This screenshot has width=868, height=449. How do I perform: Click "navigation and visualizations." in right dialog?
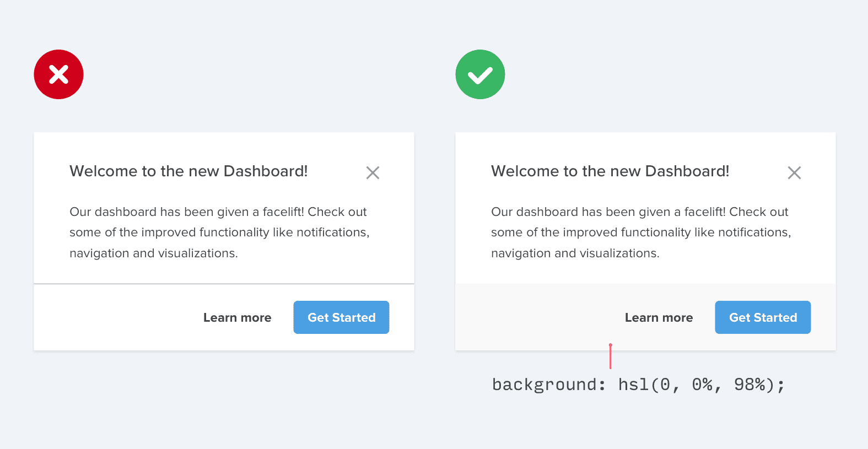(575, 253)
